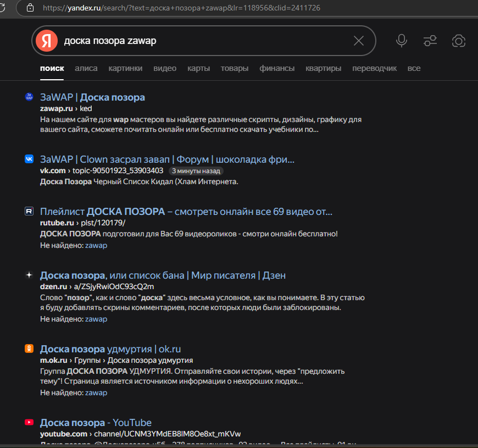Open result 'Доска позора удмуртия | ok.ru'
This screenshot has height=448, width=478.
(110, 349)
